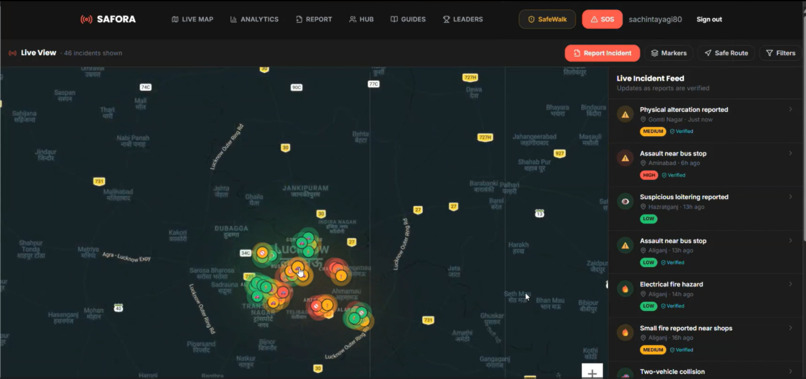The width and height of the screenshot is (806, 379).
Task: Expand the Physical altercation reported chevron
Action: (790, 109)
